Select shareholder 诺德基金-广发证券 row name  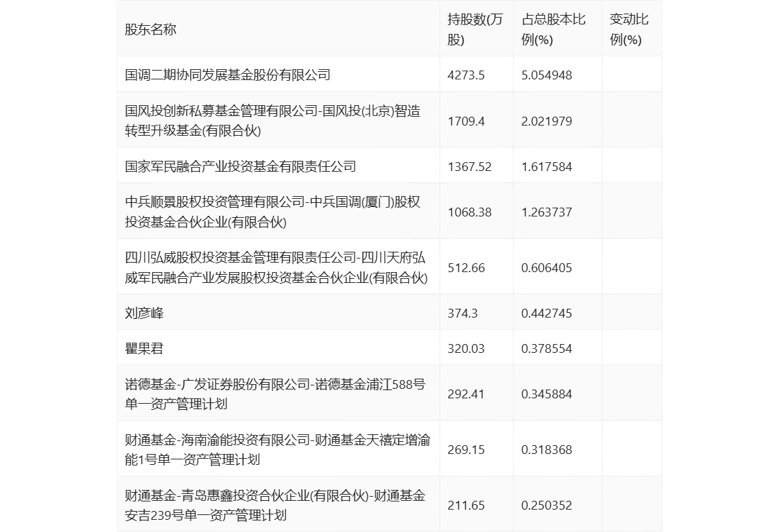[275, 394]
